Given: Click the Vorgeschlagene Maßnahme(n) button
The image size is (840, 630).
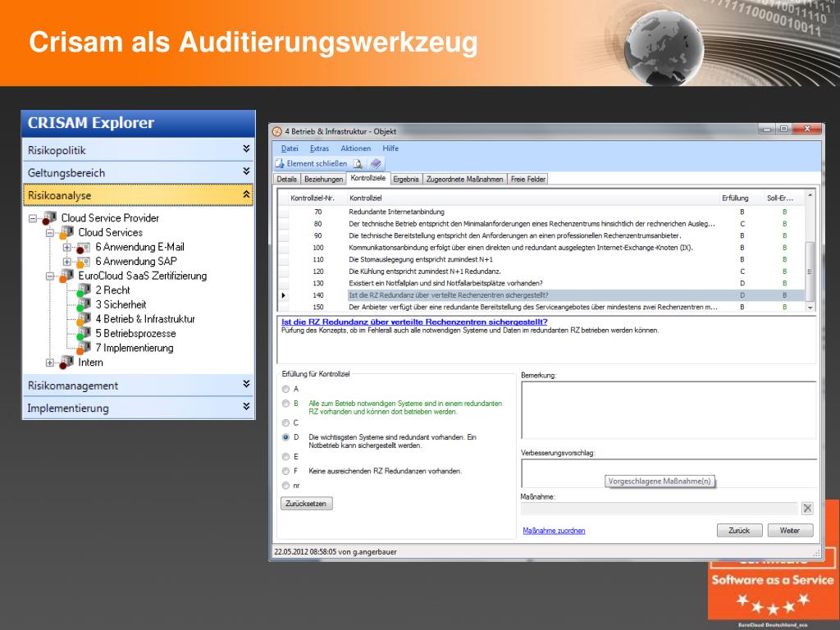Looking at the screenshot, I should [660, 481].
